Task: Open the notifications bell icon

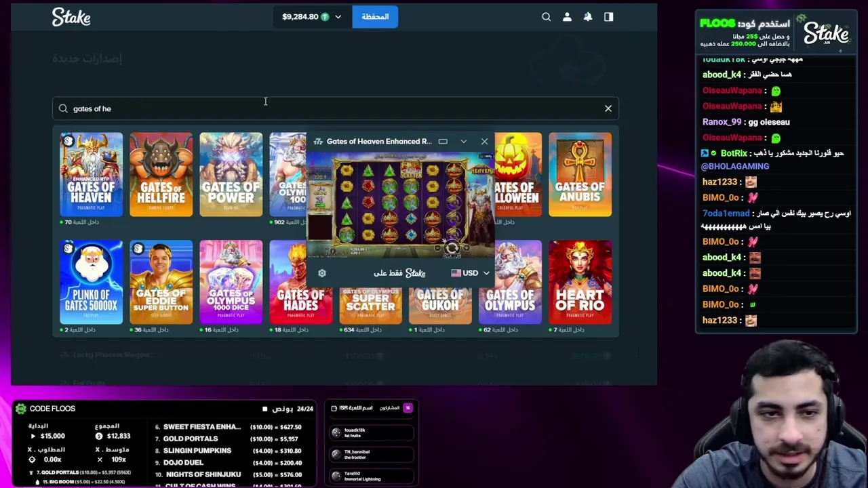Action: pos(588,17)
